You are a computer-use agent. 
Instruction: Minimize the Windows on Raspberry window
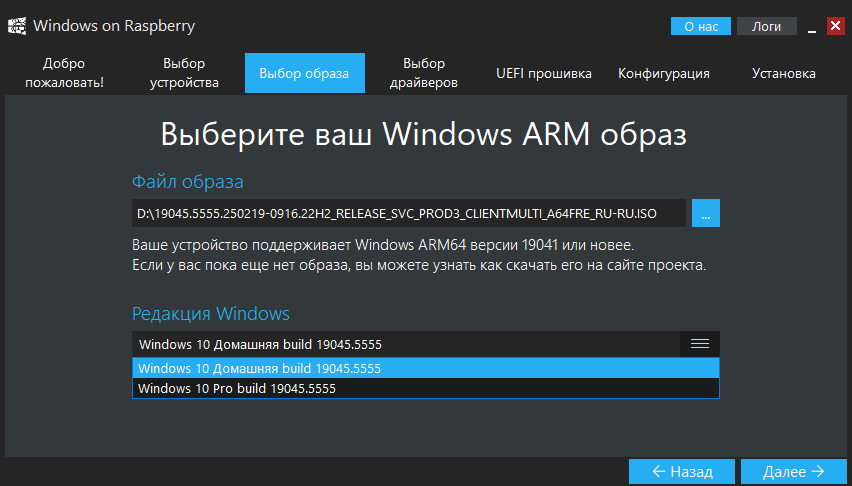click(812, 26)
